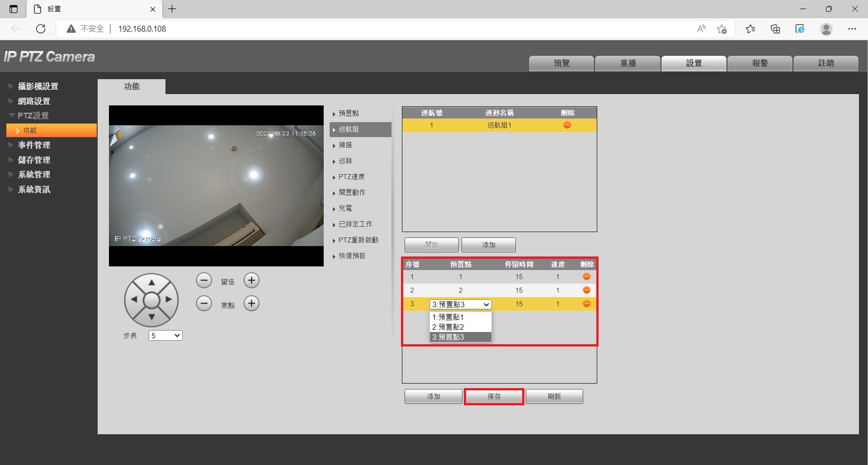Click 註銷 to log out
Screen dimensions: 868x465
(826, 63)
